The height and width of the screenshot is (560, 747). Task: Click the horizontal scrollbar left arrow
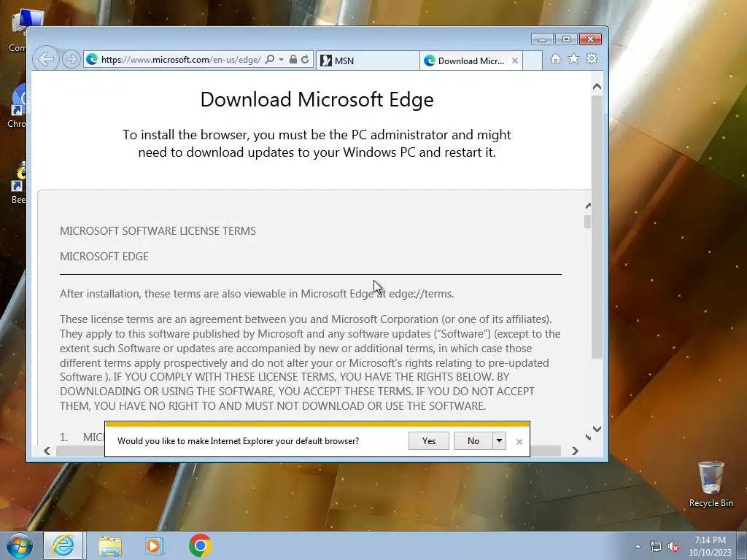pos(47,451)
